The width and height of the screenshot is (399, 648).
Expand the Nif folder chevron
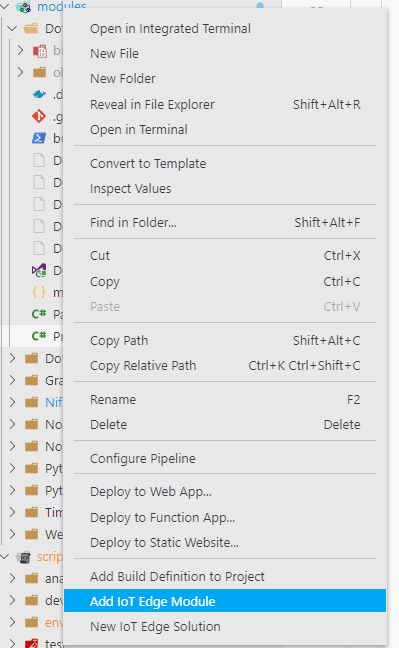(x=12, y=402)
